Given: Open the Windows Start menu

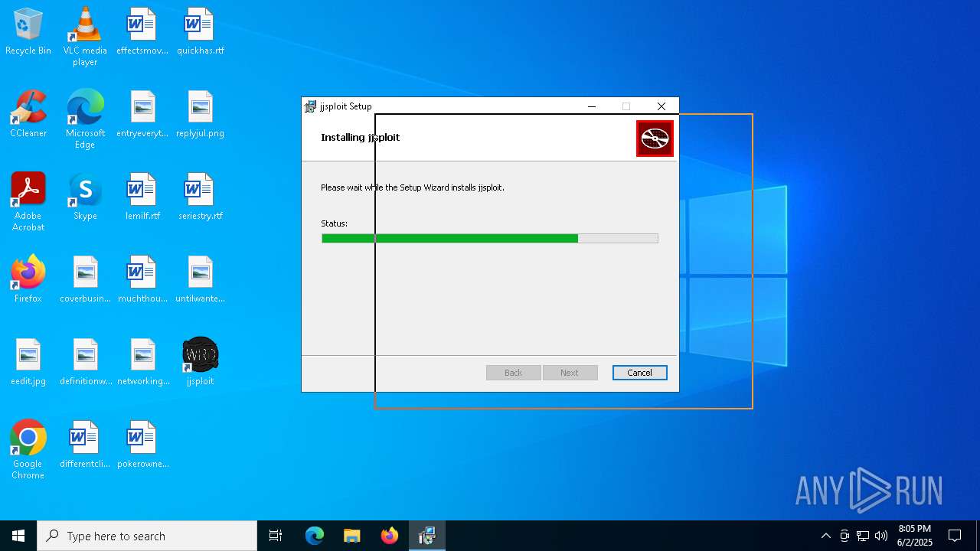Looking at the screenshot, I should [x=18, y=536].
